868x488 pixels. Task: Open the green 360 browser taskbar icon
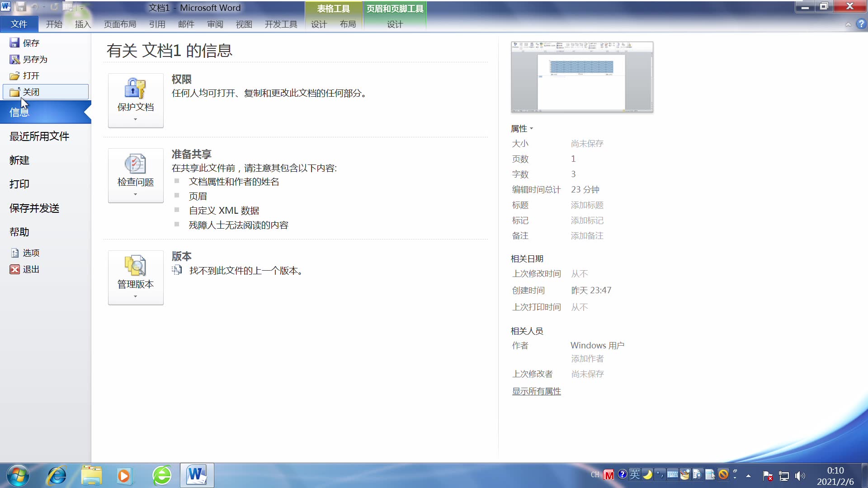(x=162, y=475)
